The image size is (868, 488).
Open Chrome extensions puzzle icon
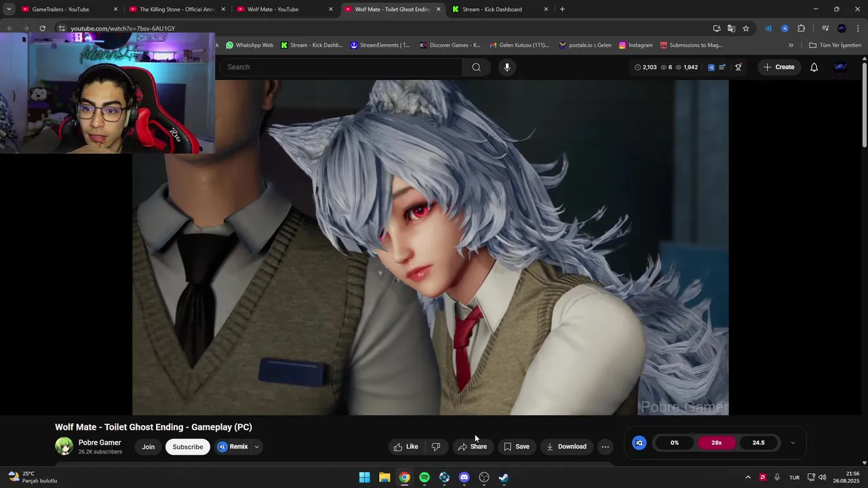[x=802, y=28]
